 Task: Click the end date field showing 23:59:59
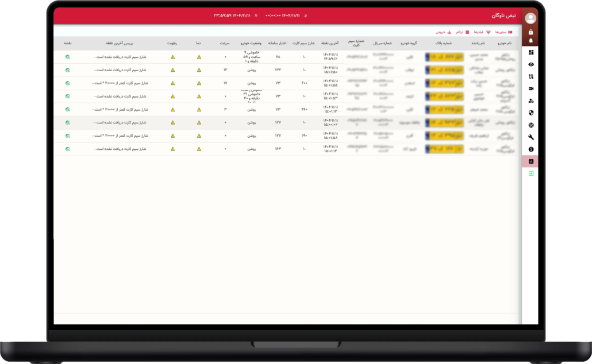(232, 16)
